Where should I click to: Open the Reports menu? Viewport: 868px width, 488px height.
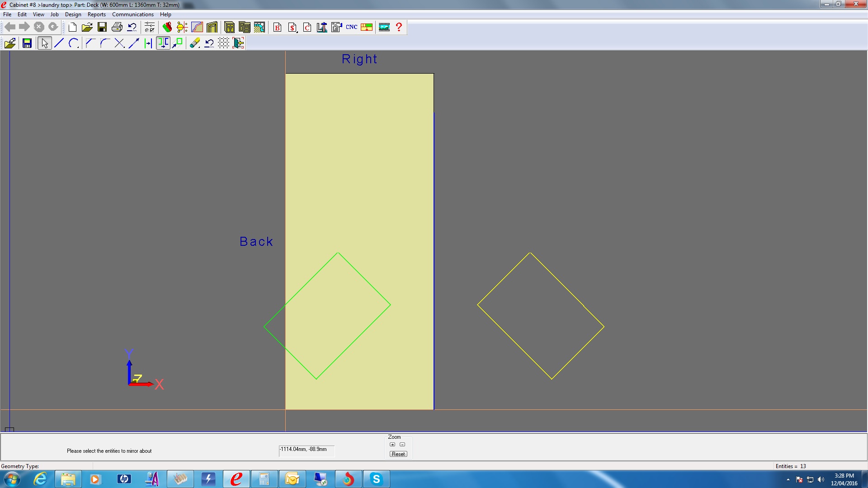point(96,14)
